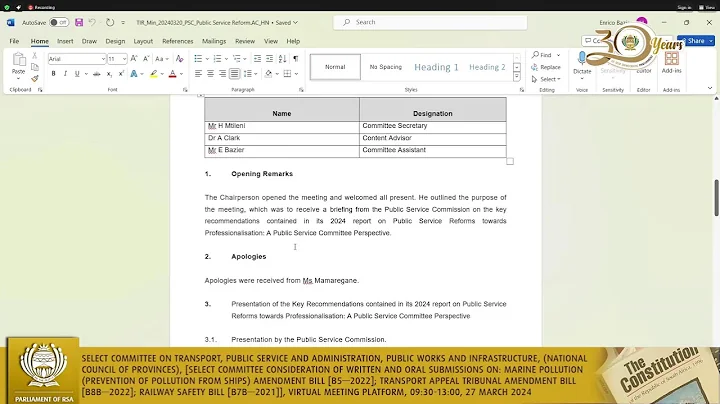Open Customize Quick Access Toolbar dropdown
Image resolution: width=720 pixels, height=404 pixels.
point(123,22)
